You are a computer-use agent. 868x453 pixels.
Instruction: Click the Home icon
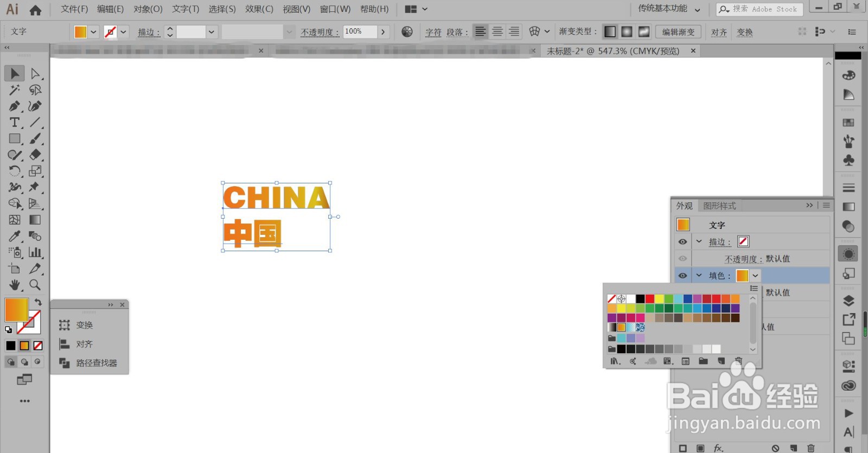(x=35, y=10)
